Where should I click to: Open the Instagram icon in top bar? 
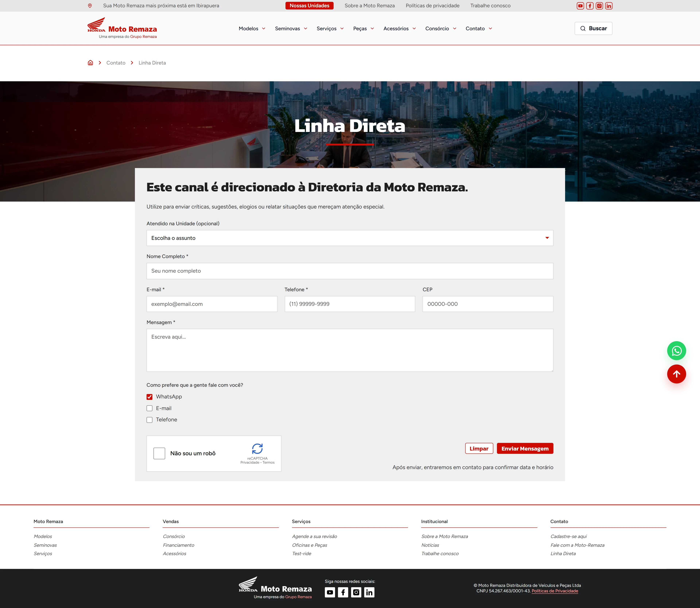point(599,6)
